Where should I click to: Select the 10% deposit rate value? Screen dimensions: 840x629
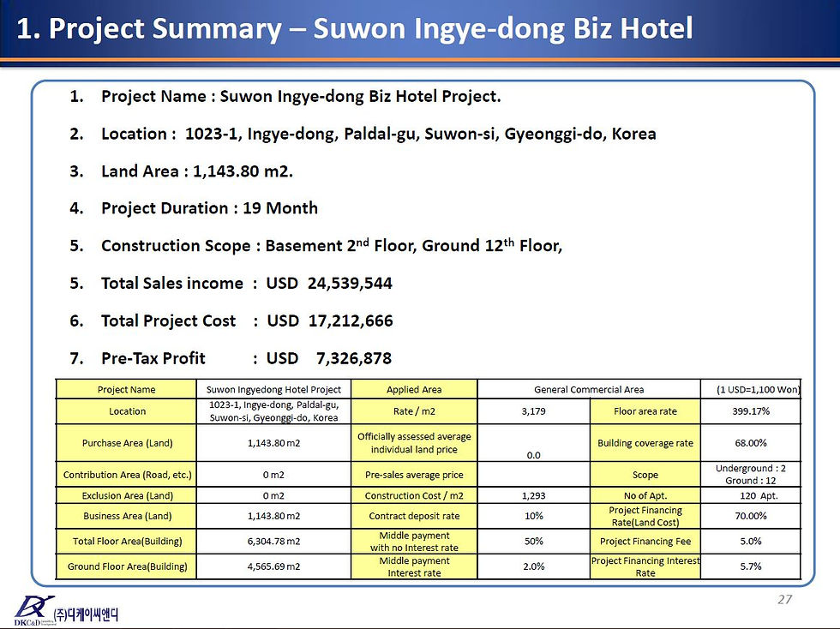533,516
